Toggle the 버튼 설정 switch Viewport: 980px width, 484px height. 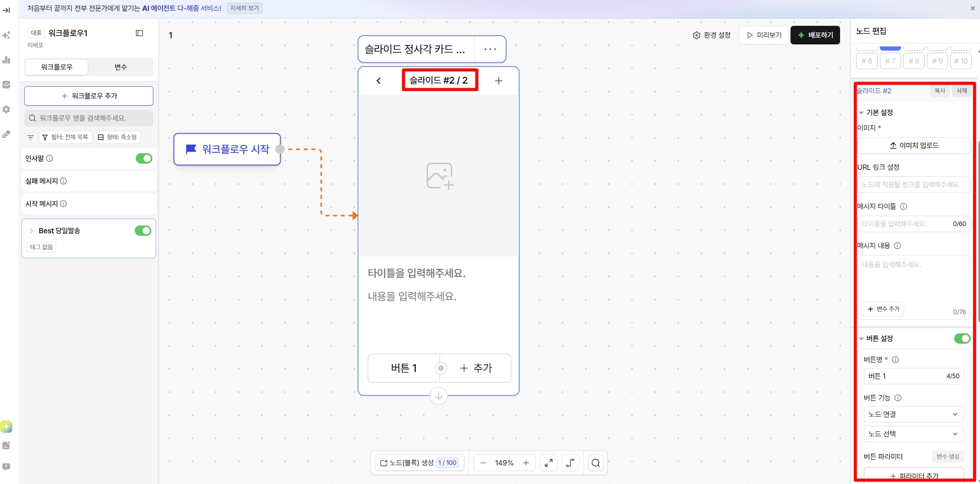(x=962, y=338)
